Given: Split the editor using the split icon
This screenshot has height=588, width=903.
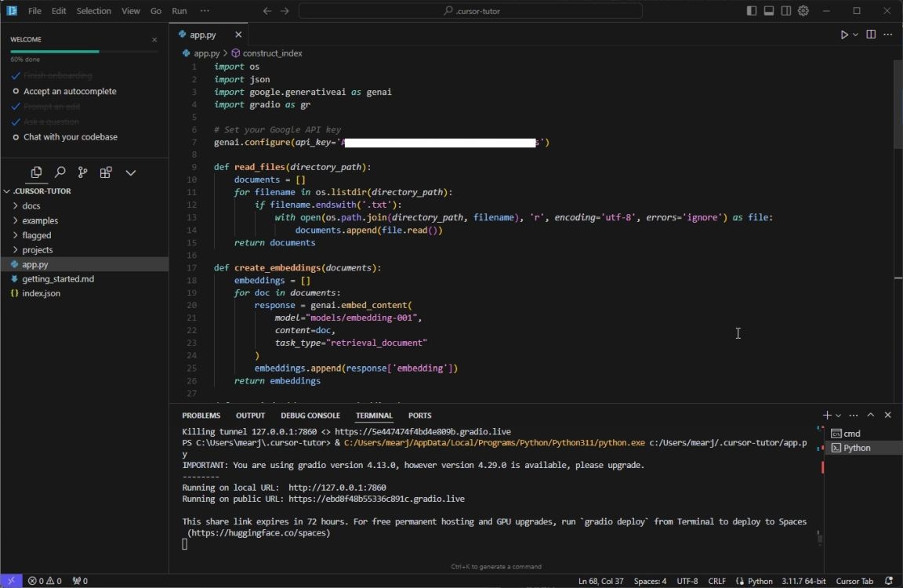Looking at the screenshot, I should coord(870,34).
